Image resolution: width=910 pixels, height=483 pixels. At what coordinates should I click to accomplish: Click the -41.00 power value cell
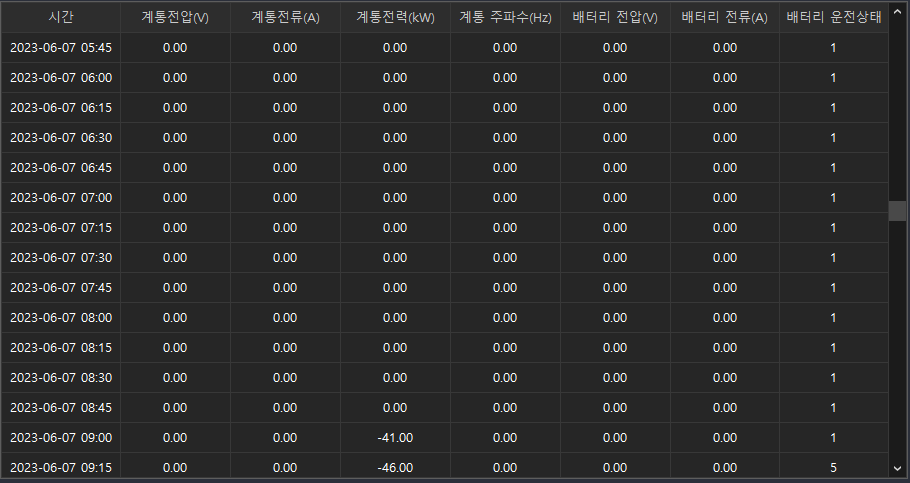pyautogui.click(x=395, y=438)
